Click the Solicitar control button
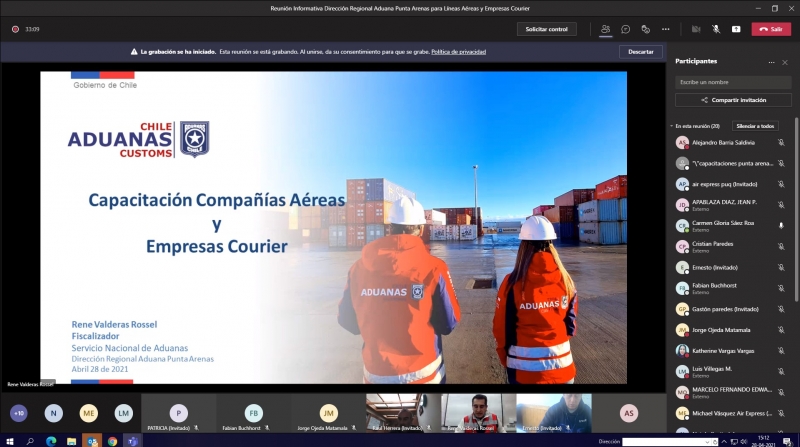This screenshot has height=447, width=800. point(546,29)
